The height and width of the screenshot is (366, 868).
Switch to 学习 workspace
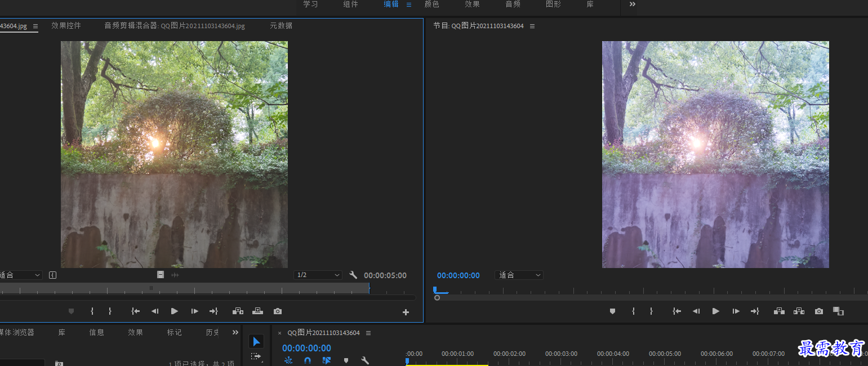pos(310,4)
